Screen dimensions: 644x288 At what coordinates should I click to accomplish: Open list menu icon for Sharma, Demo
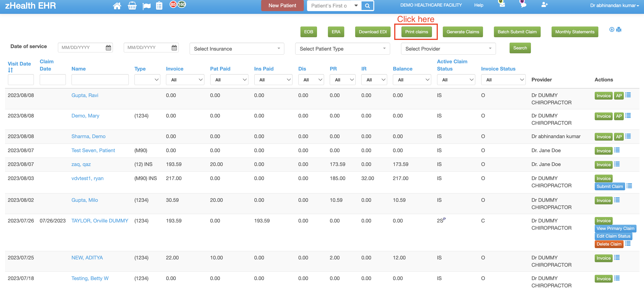tap(628, 136)
